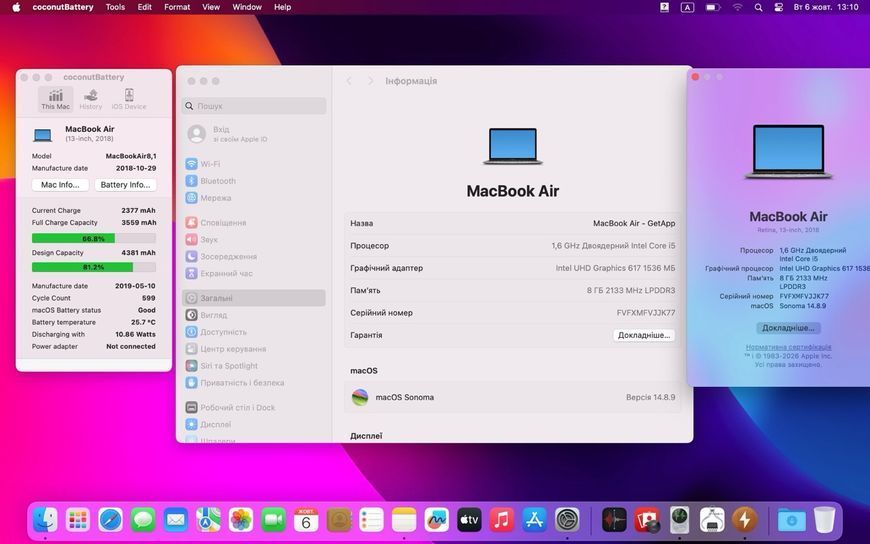Image resolution: width=870 pixels, height=544 pixels.
Task: Open Maps from the Dock
Action: [208, 520]
